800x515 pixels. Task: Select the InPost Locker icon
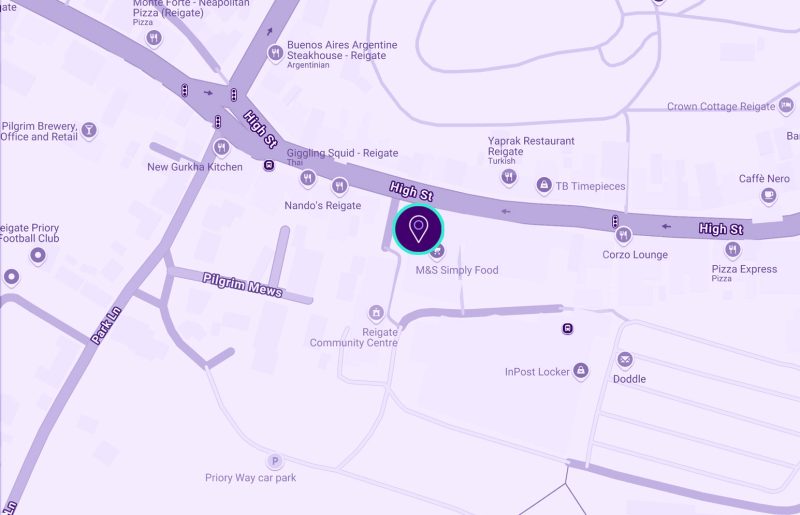(x=581, y=370)
